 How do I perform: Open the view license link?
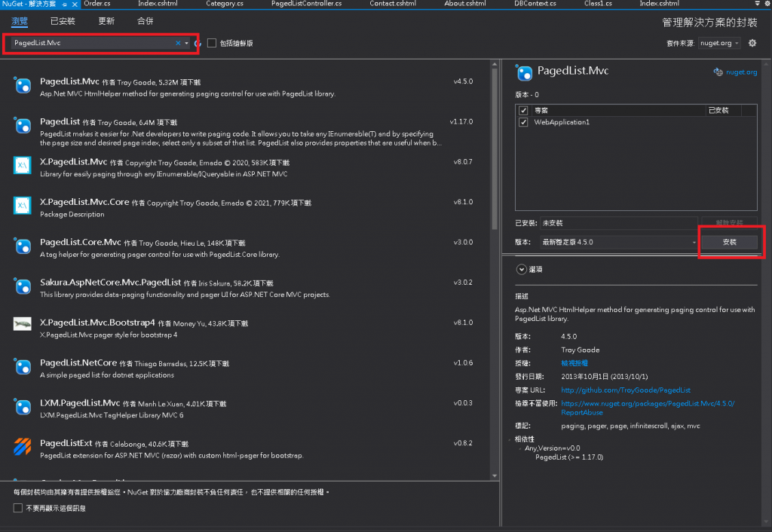coord(574,363)
